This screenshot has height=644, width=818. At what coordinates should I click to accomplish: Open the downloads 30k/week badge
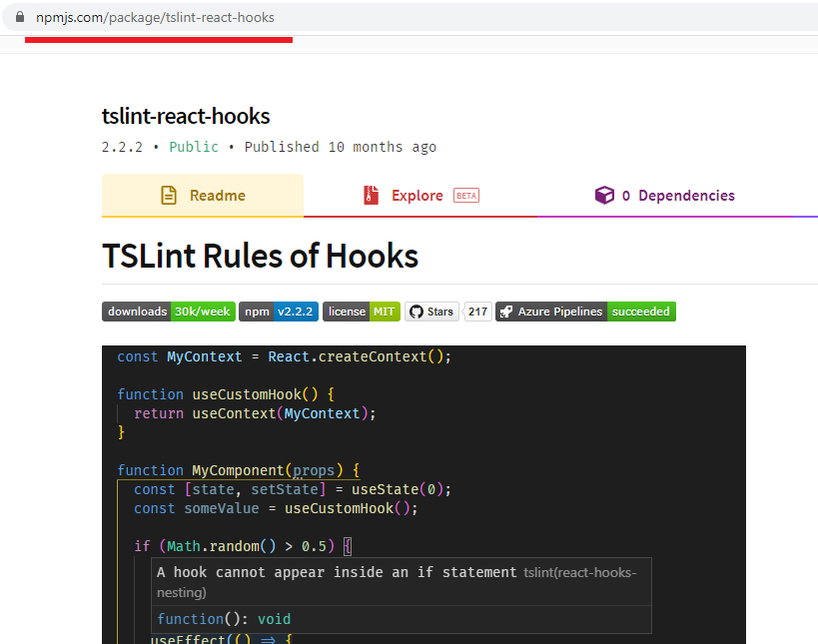[x=168, y=312]
